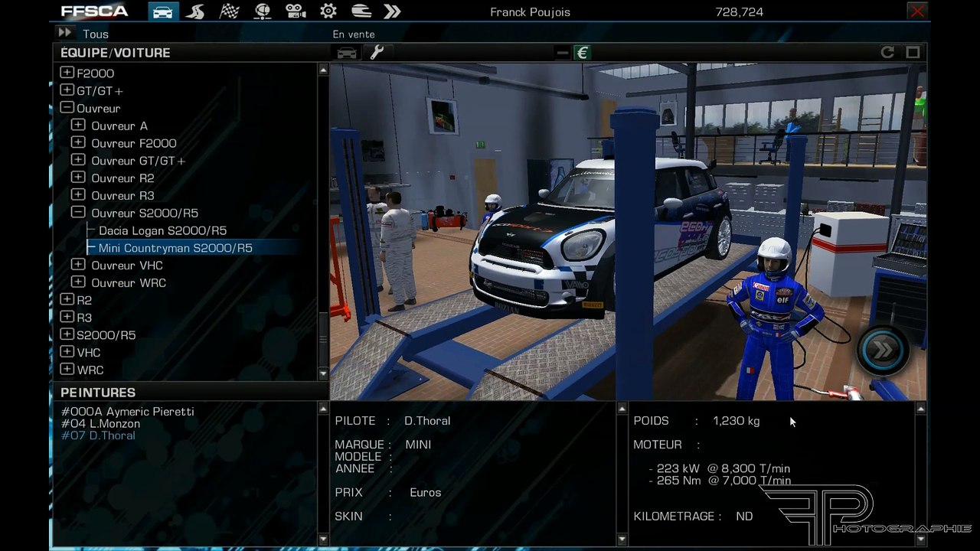
Task: Open the replay camera icon
Action: (x=296, y=11)
